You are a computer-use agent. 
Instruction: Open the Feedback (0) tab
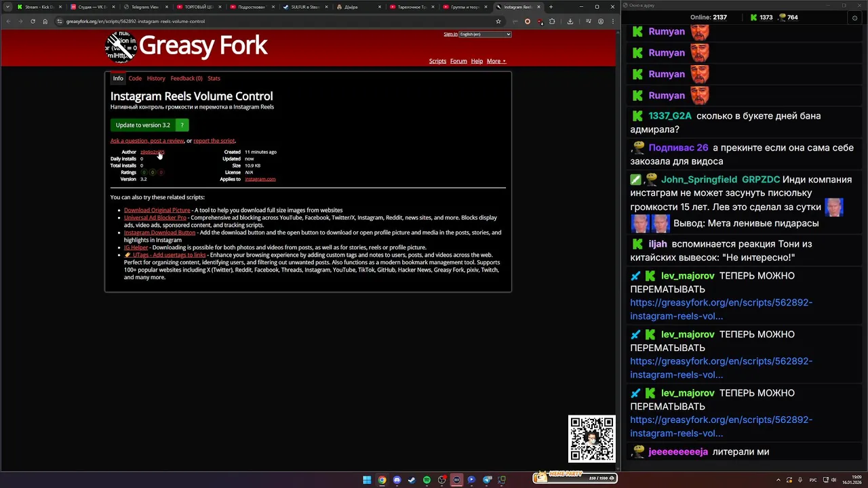click(186, 79)
